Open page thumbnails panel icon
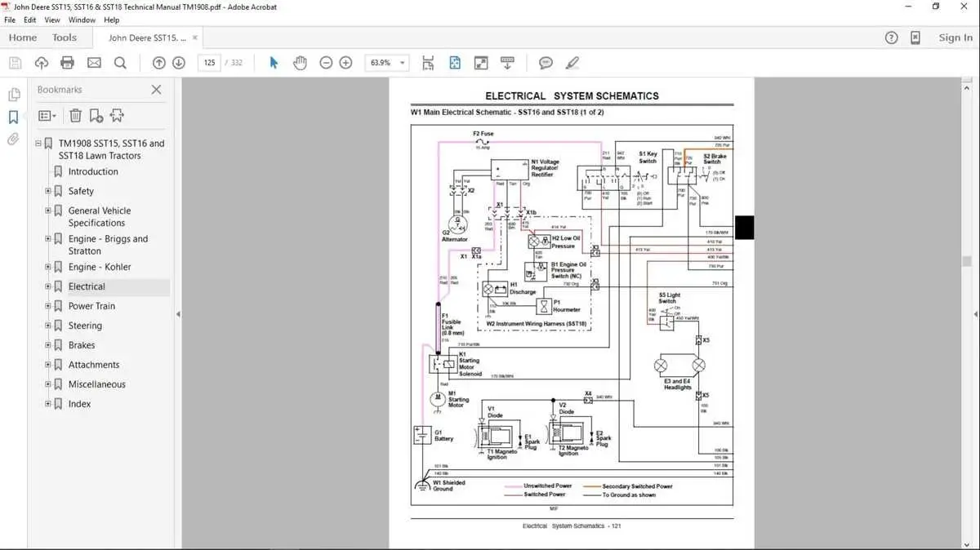This screenshot has width=980, height=550. 13,95
